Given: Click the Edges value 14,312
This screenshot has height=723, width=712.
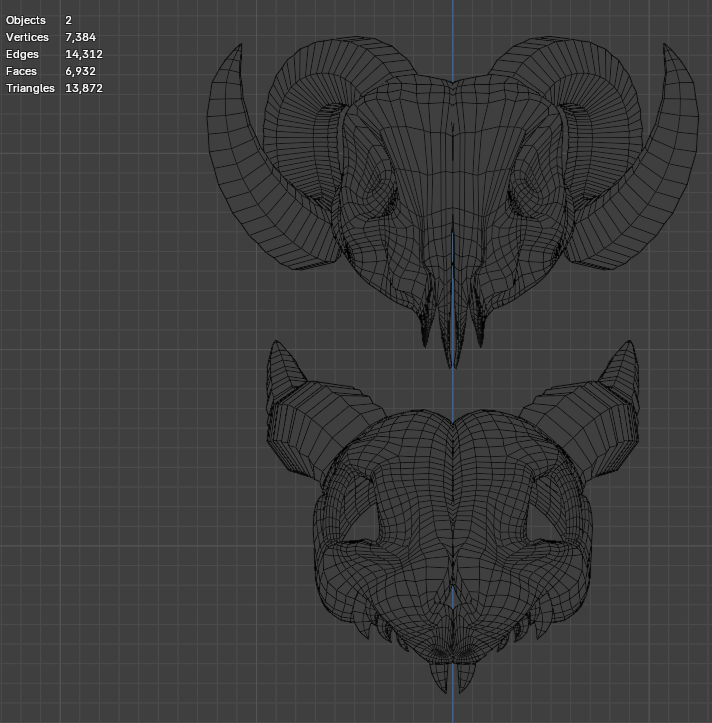Looking at the screenshot, I should coord(84,54).
